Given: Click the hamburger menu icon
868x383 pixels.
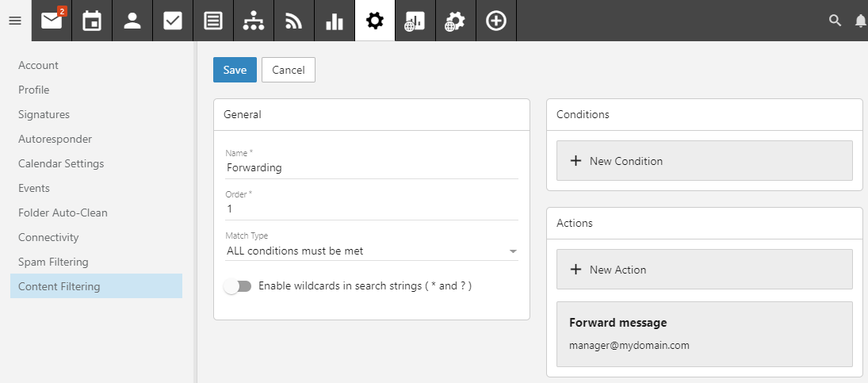Looking at the screenshot, I should click(15, 21).
